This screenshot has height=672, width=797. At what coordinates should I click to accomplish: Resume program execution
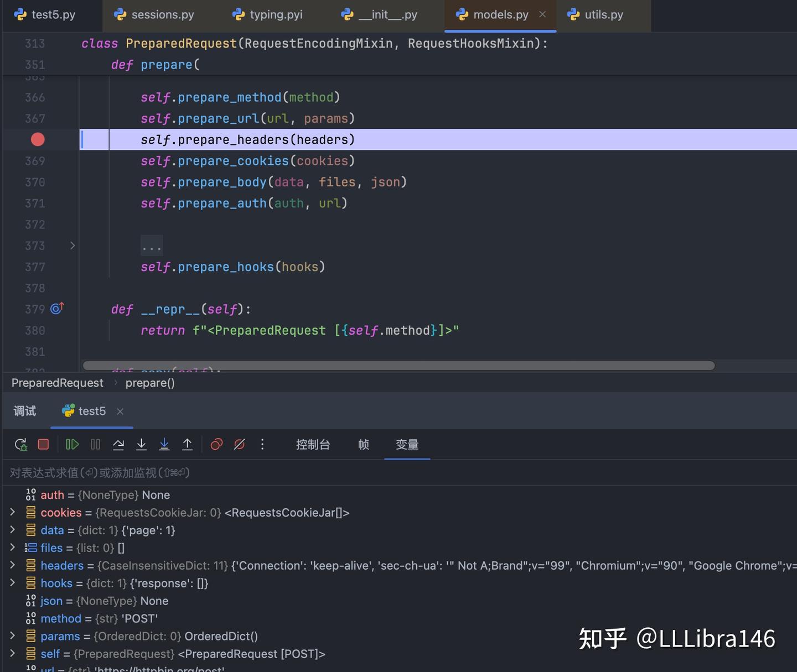click(72, 444)
